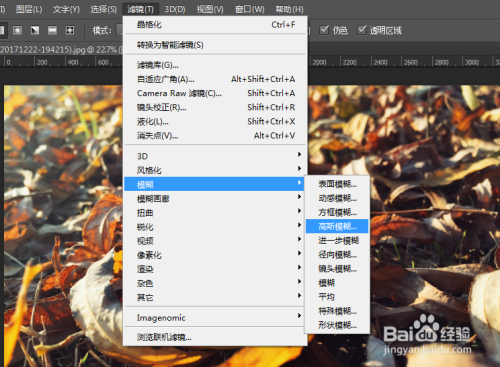Choose 方框模糊... box blur
Image resolution: width=500 pixels, height=367 pixels.
337,212
